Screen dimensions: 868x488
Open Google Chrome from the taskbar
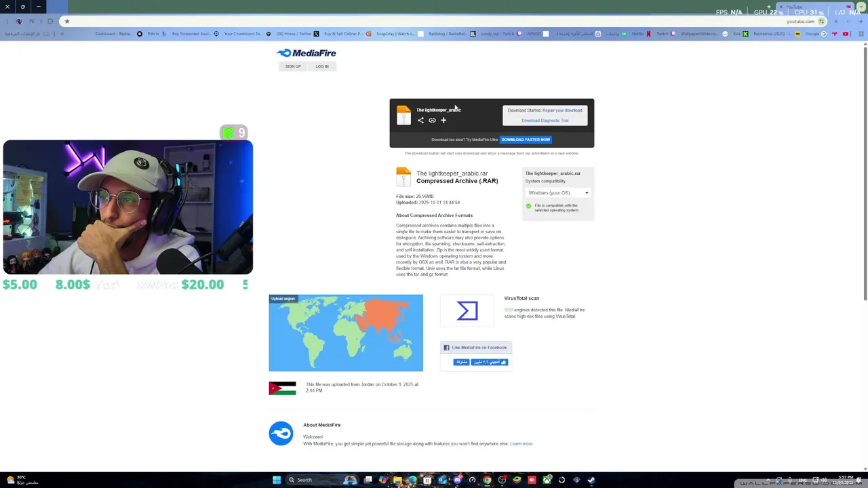point(487,480)
